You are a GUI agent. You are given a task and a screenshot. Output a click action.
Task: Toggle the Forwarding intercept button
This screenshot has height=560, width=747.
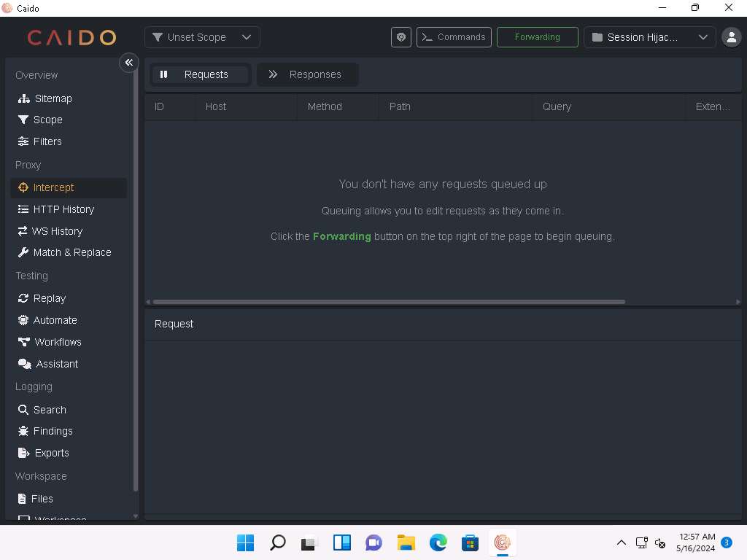pos(537,37)
